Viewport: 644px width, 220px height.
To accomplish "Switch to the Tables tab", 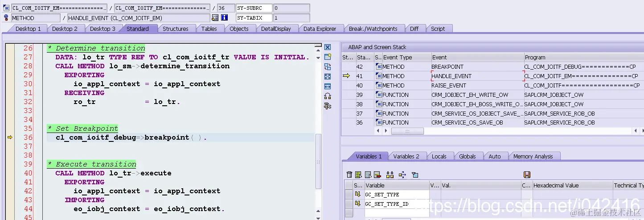I will pyautogui.click(x=209, y=29).
